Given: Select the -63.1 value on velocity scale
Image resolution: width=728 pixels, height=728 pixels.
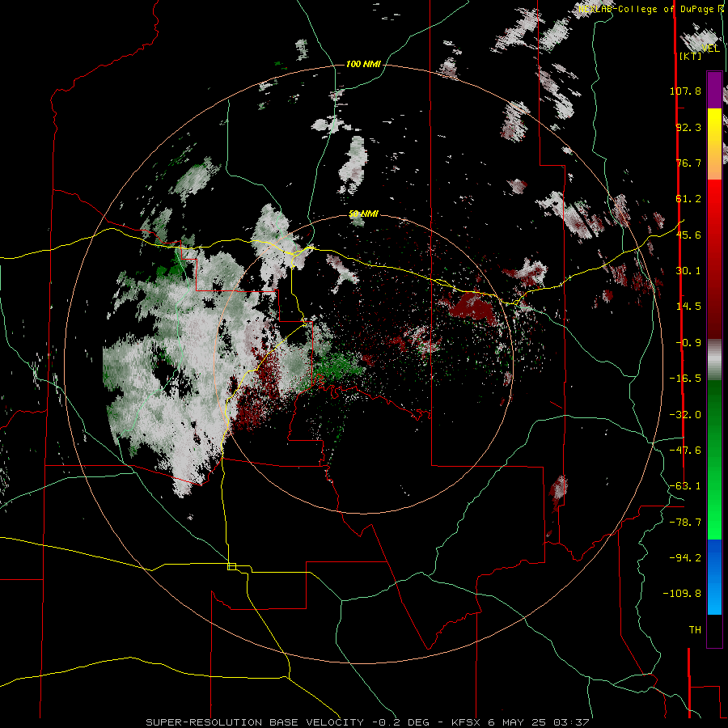Looking at the screenshot, I should [x=685, y=486].
